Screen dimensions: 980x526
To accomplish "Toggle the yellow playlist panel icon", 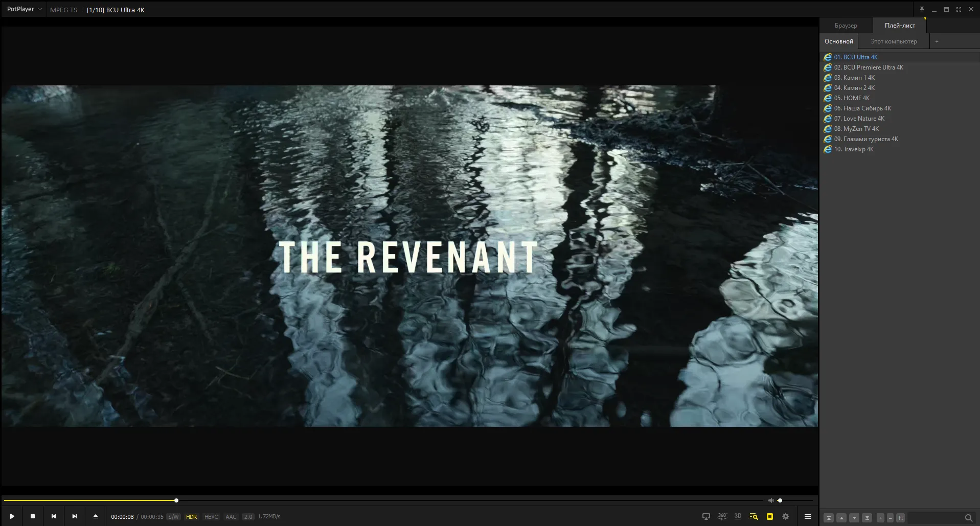I will [x=770, y=516].
